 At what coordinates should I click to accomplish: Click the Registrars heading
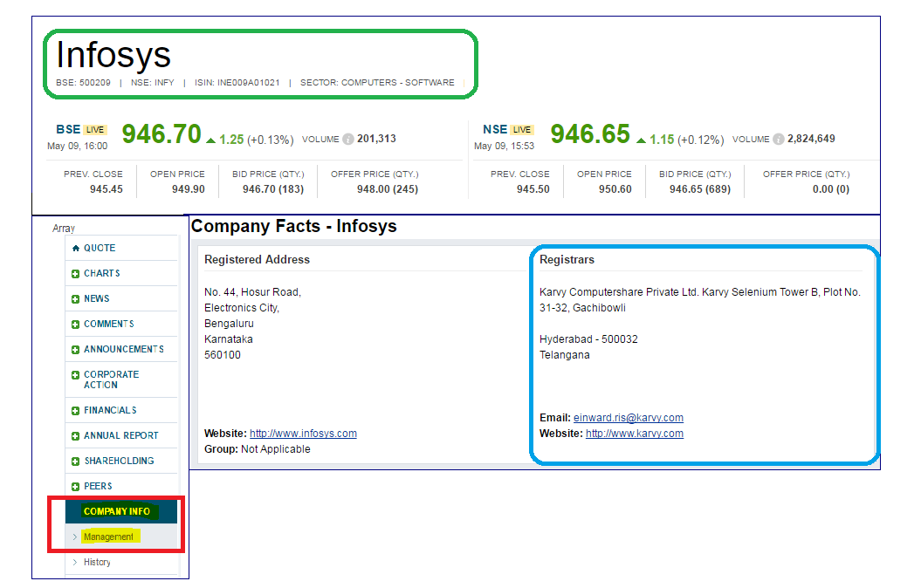(567, 260)
